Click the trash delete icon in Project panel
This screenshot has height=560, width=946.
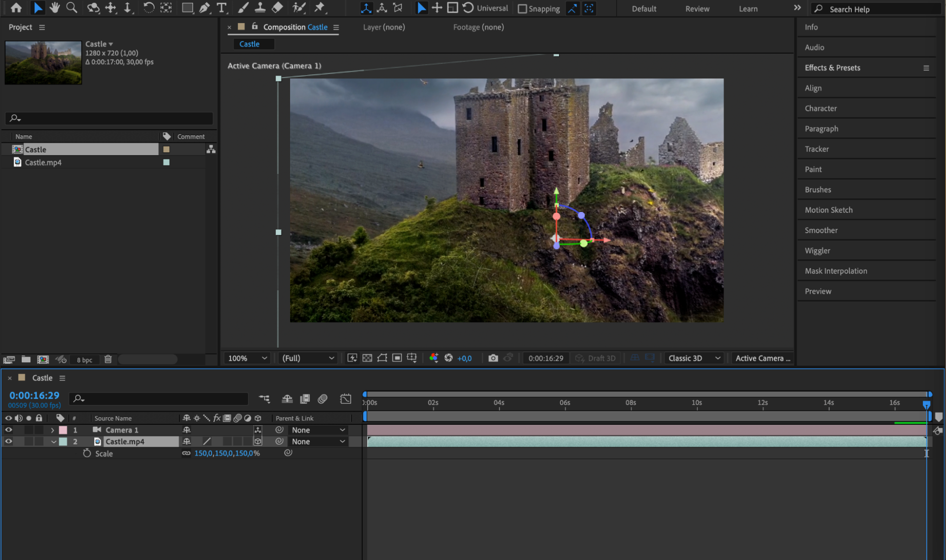point(108,359)
